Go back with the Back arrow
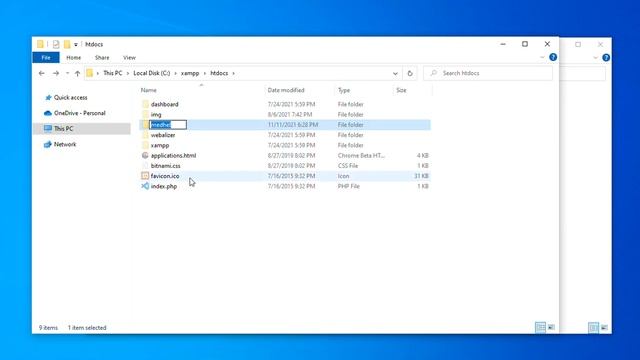Screen dimensions: 640x360 [x=42, y=73]
